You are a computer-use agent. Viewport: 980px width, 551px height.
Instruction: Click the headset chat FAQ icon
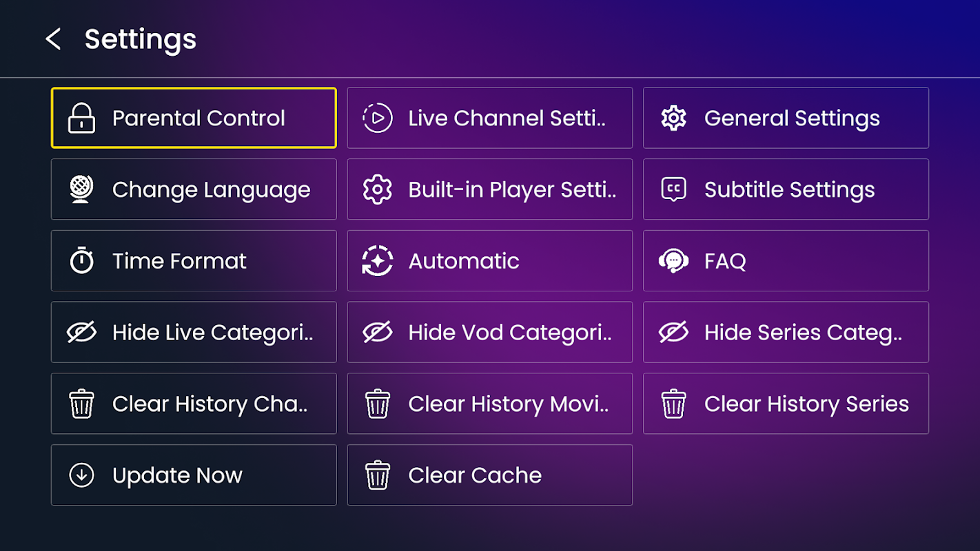[x=673, y=261]
